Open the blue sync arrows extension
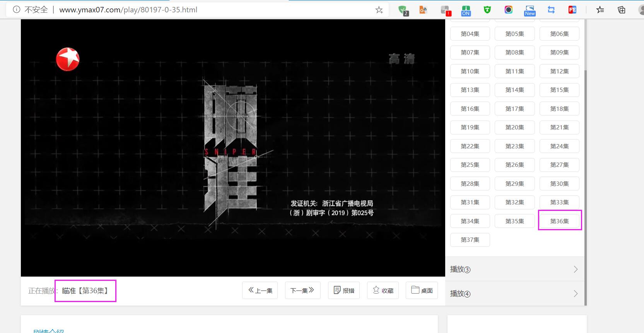This screenshot has height=333, width=644. point(551,10)
